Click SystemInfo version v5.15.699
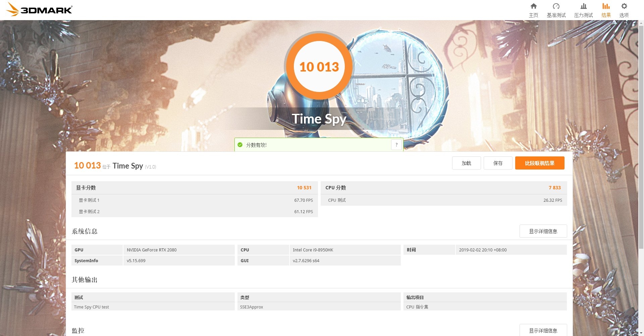644x336 pixels. 179,260
